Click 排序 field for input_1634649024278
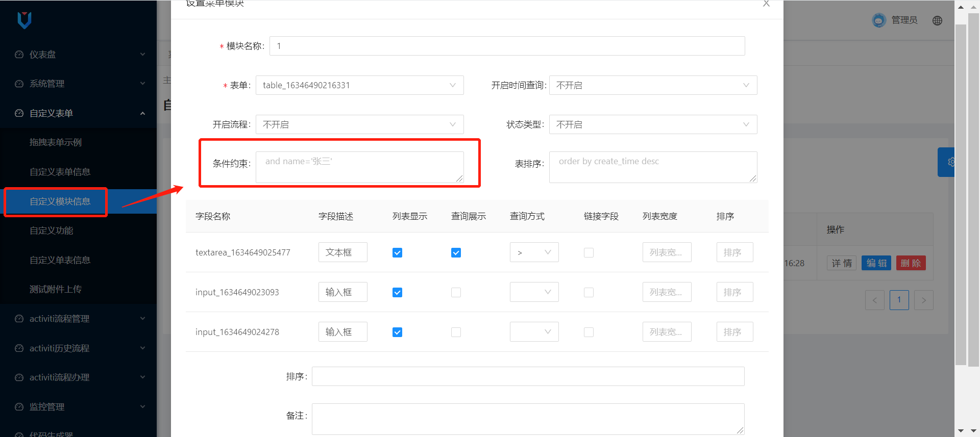Image resolution: width=980 pixels, height=437 pixels. [x=734, y=332]
